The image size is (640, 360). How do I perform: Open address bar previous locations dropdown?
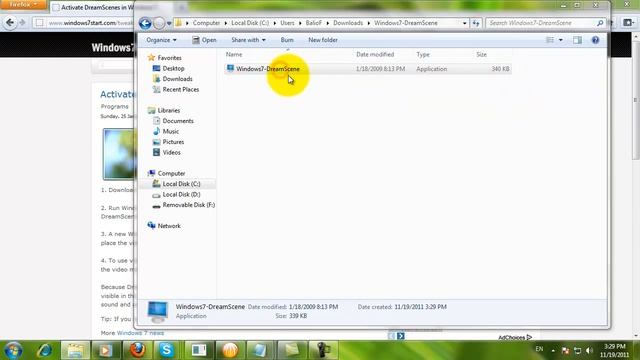(x=464, y=23)
